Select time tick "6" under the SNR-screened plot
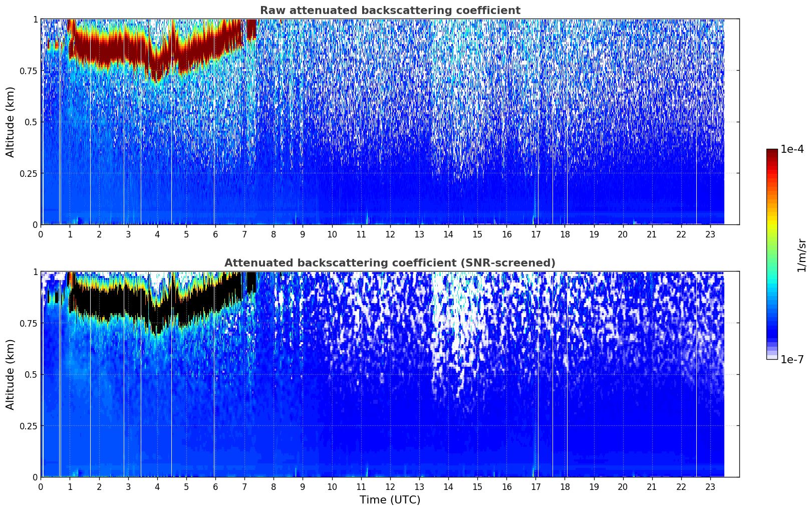This screenshot has width=812, height=511. [x=215, y=486]
